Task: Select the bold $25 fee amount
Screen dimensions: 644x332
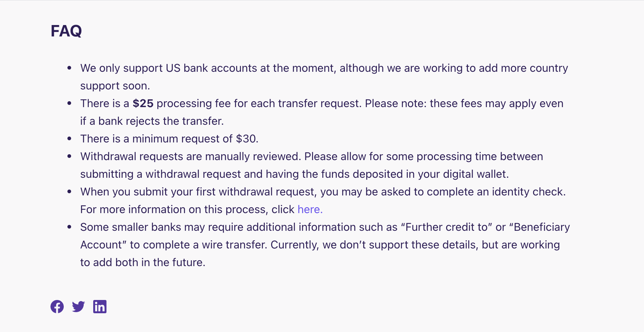Action: (x=143, y=103)
